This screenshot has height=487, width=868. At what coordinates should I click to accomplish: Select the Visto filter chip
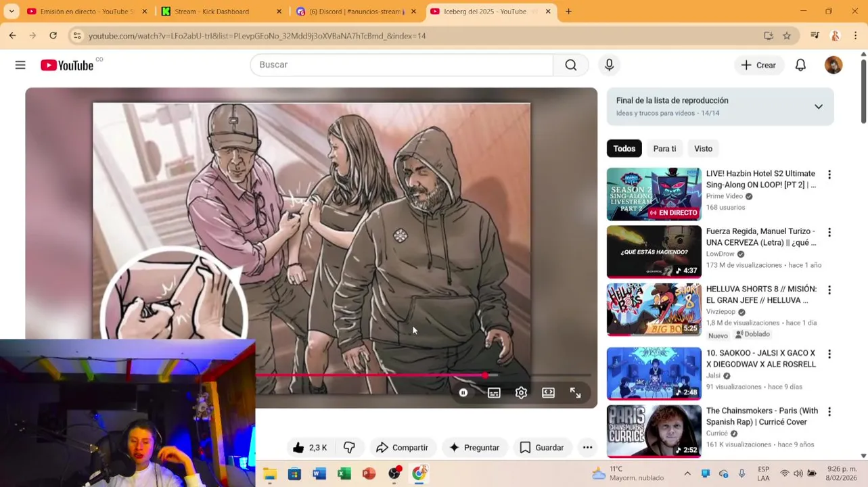(x=703, y=149)
